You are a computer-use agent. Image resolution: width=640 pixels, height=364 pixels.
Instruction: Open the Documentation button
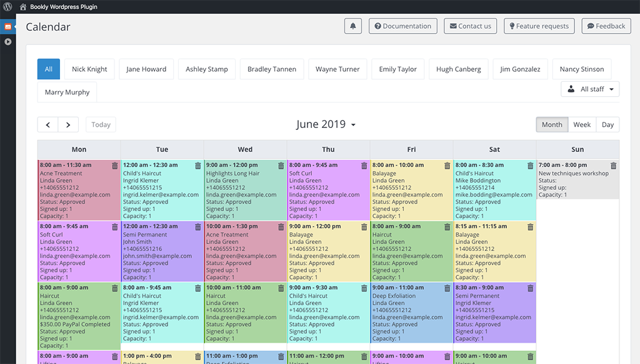coord(402,26)
